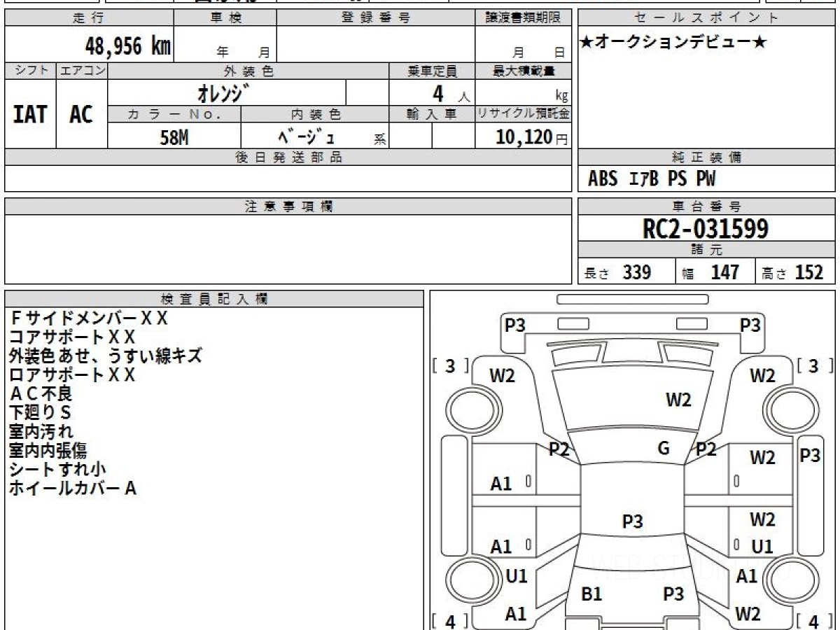Click the 注意事項欄 header bar
The width and height of the screenshot is (840, 630).
tap(288, 206)
